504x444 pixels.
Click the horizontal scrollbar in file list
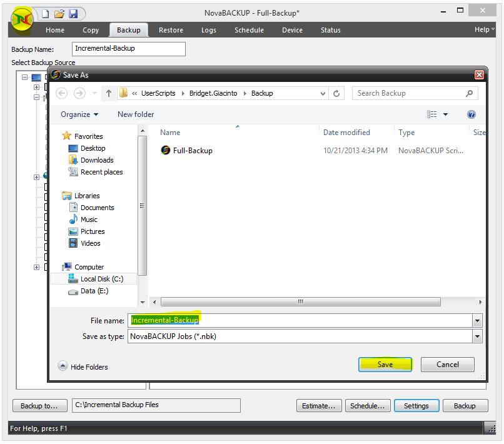pyautogui.click(x=301, y=302)
